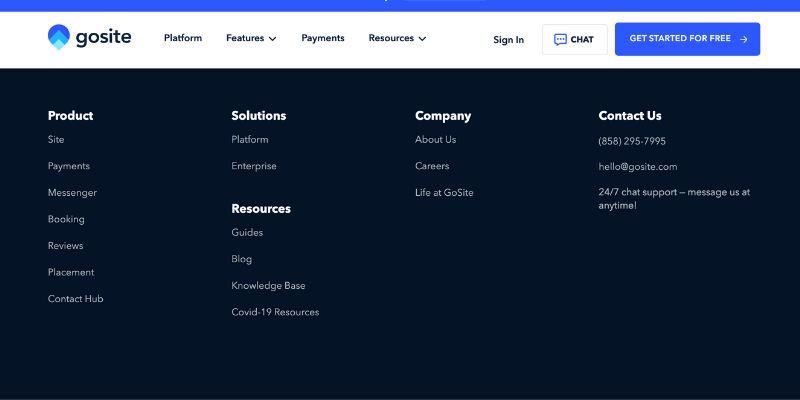Open the Careers link

432,166
